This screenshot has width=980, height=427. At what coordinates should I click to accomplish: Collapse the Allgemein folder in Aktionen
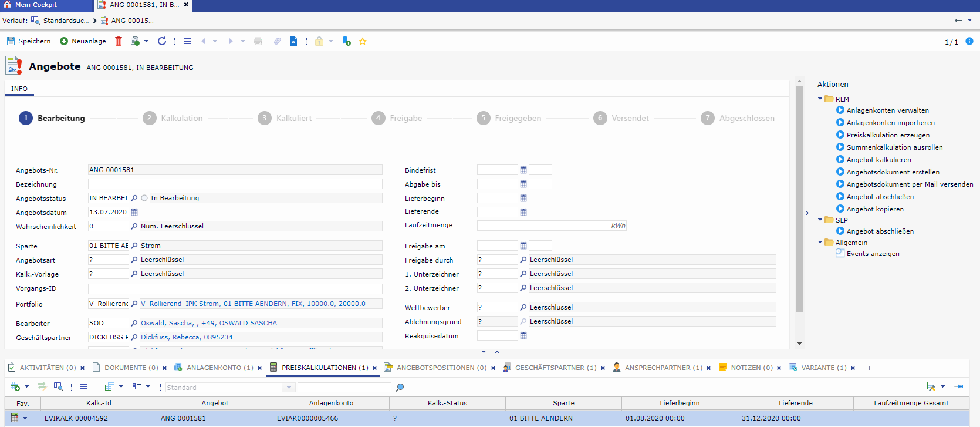pos(820,242)
